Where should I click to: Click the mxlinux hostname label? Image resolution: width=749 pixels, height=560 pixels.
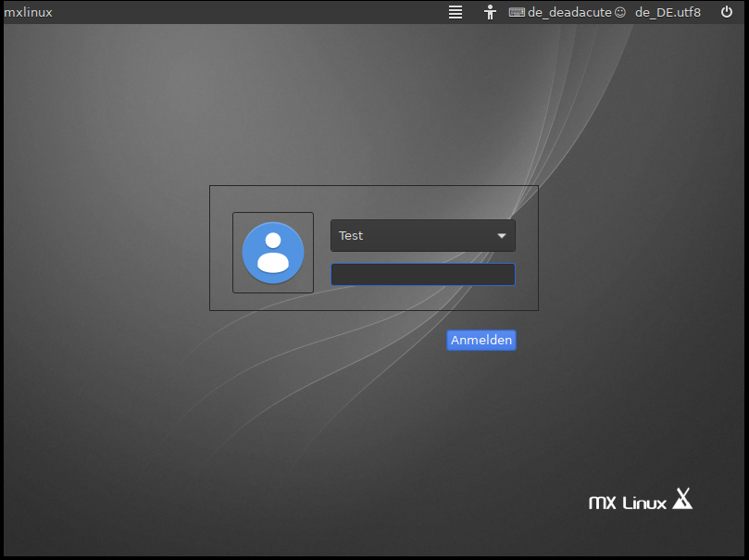click(28, 12)
